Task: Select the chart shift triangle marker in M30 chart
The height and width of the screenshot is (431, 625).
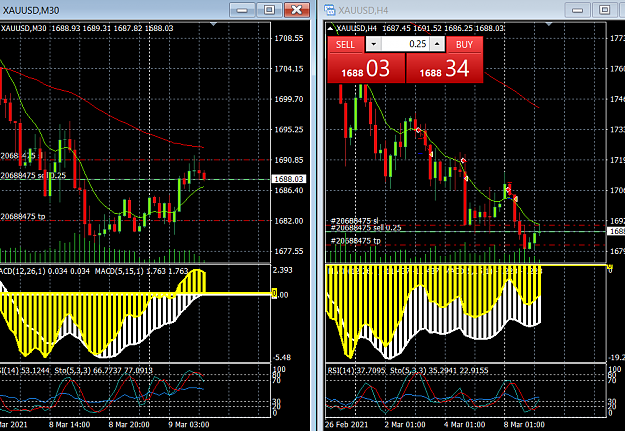Action: coord(214,24)
